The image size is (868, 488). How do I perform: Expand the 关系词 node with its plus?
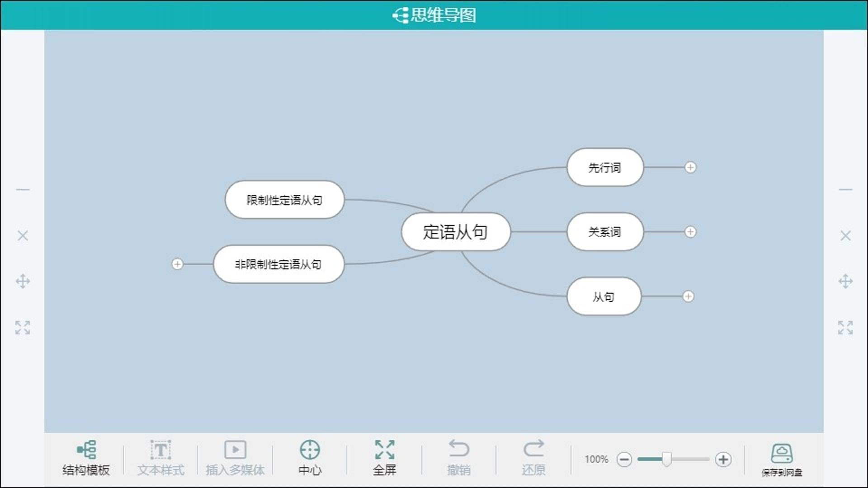[690, 232]
